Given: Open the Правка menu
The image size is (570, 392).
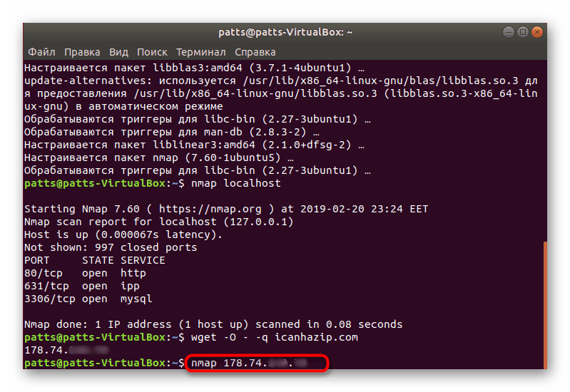Looking at the screenshot, I should click(82, 52).
